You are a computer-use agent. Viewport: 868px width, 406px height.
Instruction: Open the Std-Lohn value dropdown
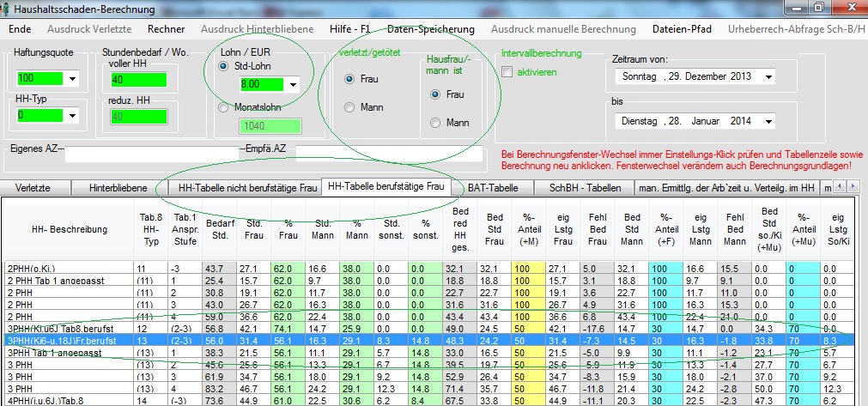[x=294, y=85]
